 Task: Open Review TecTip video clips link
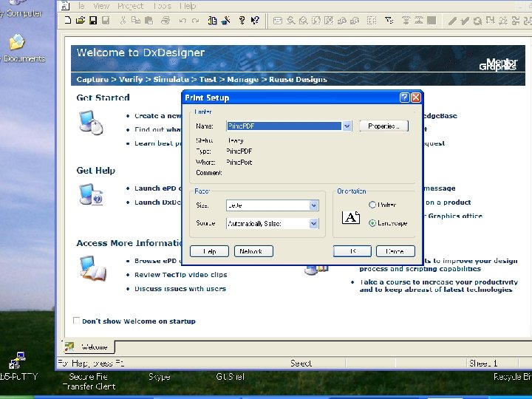pos(181,275)
